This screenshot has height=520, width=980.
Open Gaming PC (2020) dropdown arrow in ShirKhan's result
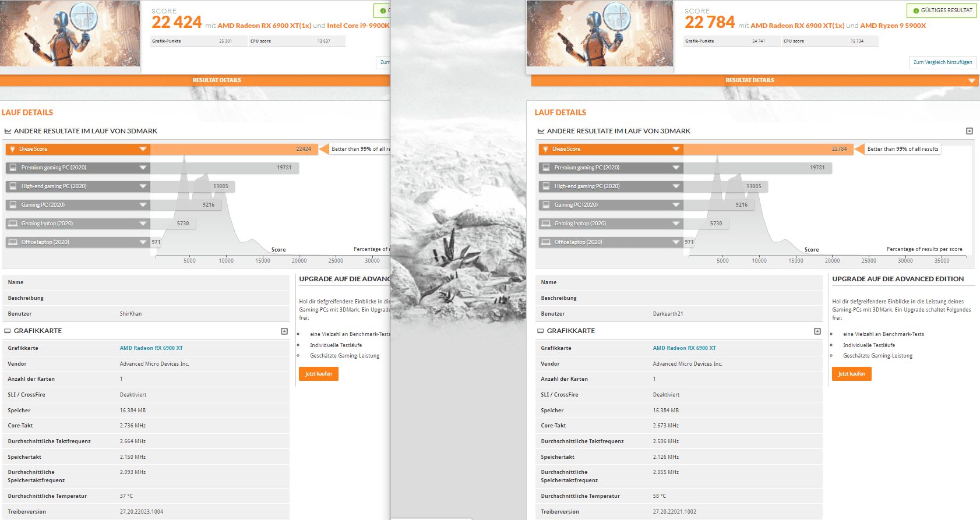143,205
